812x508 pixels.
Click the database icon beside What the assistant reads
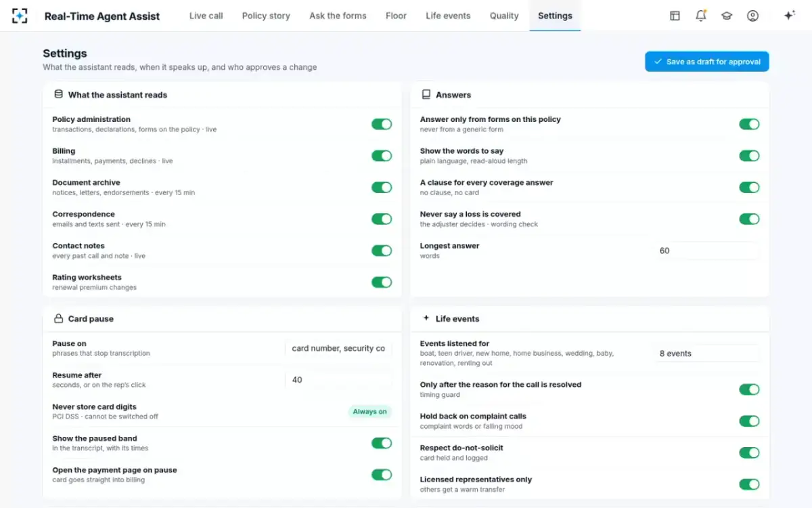[x=58, y=95]
